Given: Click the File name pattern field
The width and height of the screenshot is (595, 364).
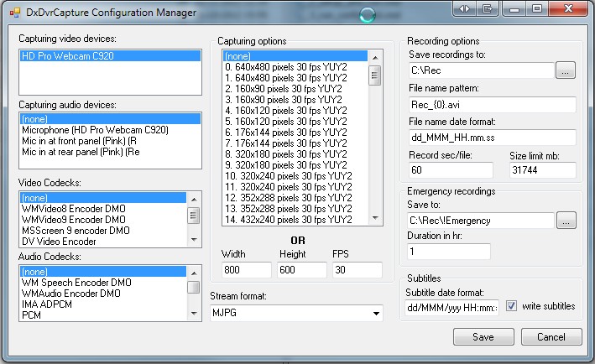Looking at the screenshot, I should (x=492, y=105).
